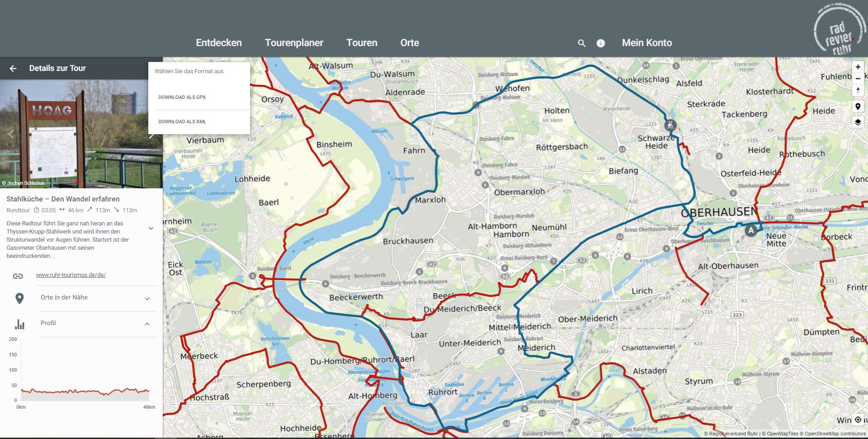
Task: Open the www.ruhr-tourismus.de link
Action: click(x=71, y=275)
